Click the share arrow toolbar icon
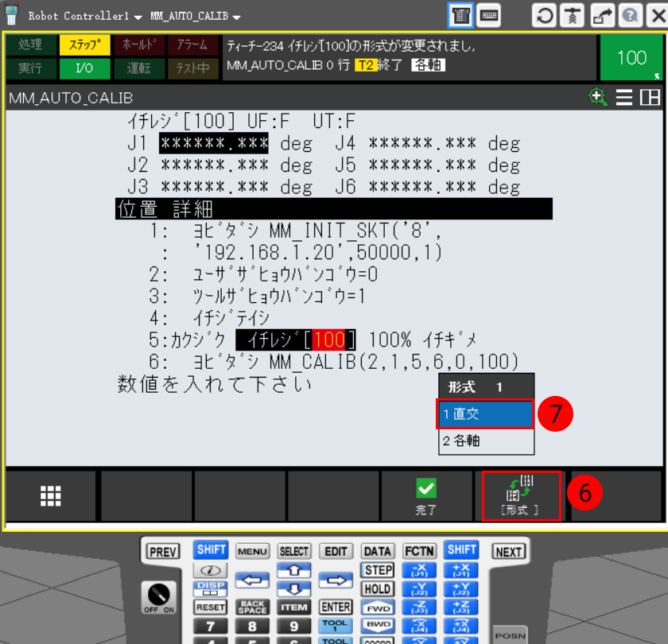 coord(601,16)
